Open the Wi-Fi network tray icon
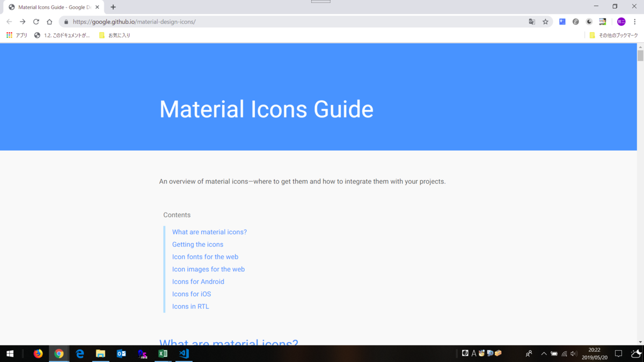Image resolution: width=644 pixels, height=362 pixels. (564, 353)
